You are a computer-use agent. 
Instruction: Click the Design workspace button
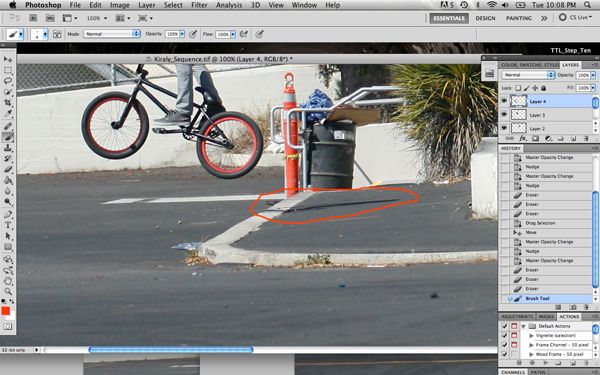pyautogui.click(x=485, y=18)
